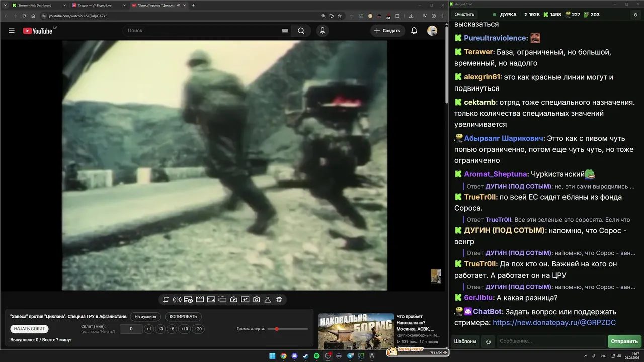Click username Pureultraviolence in chat
The height and width of the screenshot is (362, 644).
[496, 38]
